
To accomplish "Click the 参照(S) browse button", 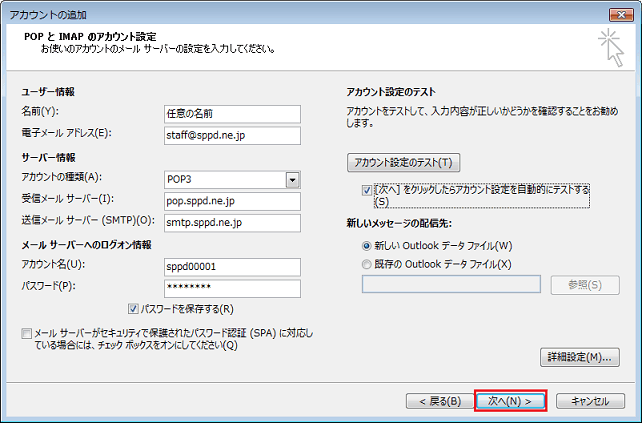I will (585, 285).
